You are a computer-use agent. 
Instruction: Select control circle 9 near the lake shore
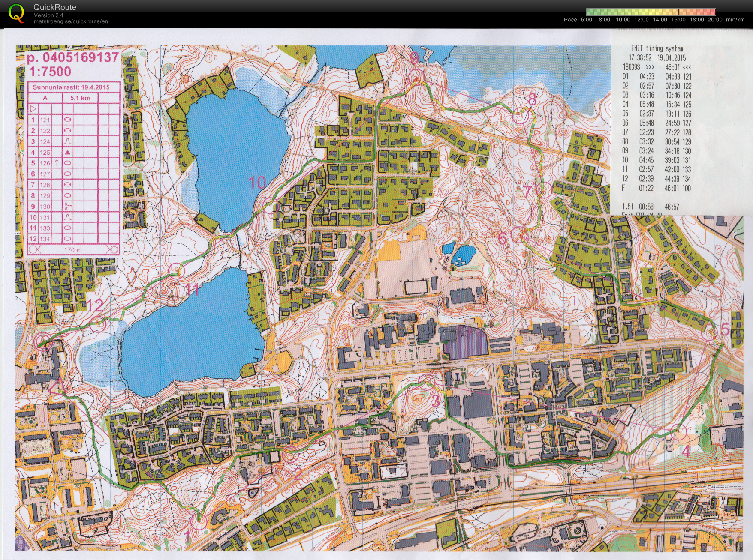[x=416, y=77]
